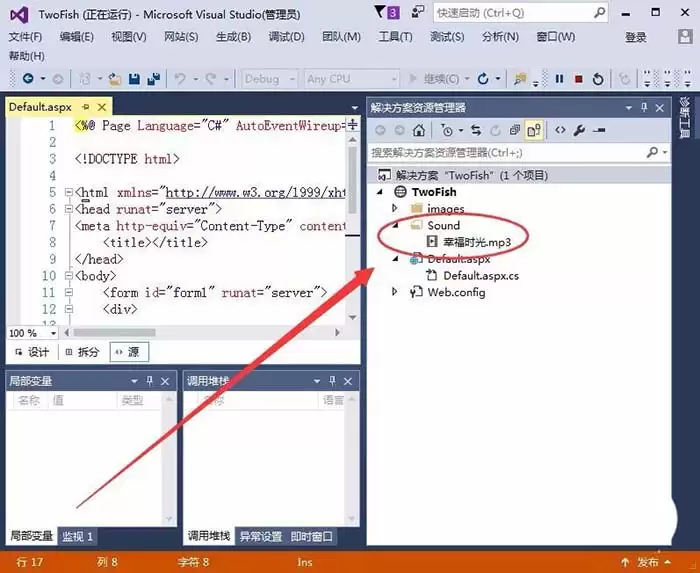Open the 调试(D) menu

tap(286, 37)
